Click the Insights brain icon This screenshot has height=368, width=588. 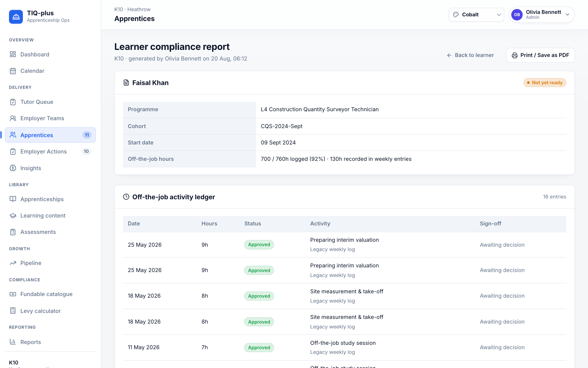click(x=13, y=168)
